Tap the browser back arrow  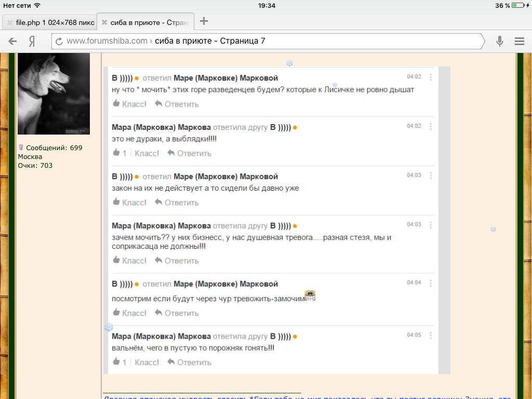coord(13,41)
